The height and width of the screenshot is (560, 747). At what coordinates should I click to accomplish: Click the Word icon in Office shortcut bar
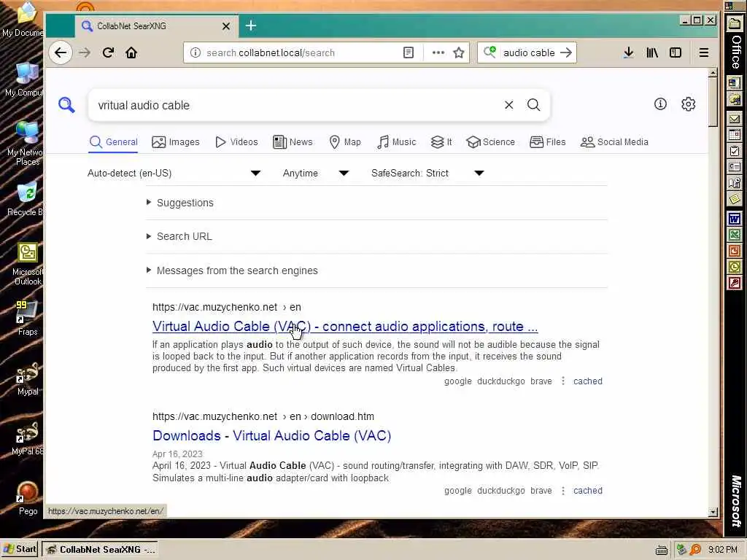(734, 219)
